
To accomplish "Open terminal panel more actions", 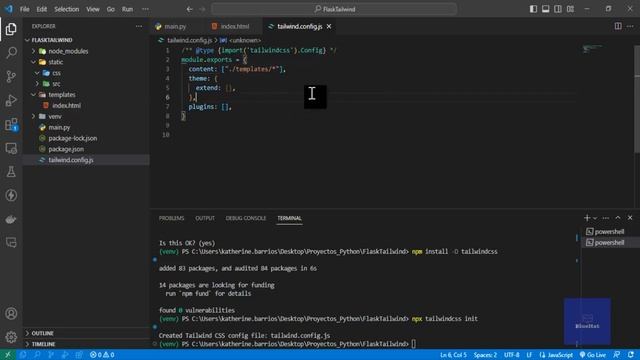I will point(606,218).
